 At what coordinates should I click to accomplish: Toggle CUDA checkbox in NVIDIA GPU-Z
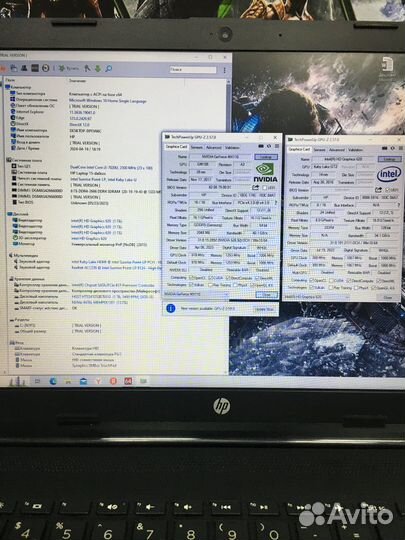point(210,278)
